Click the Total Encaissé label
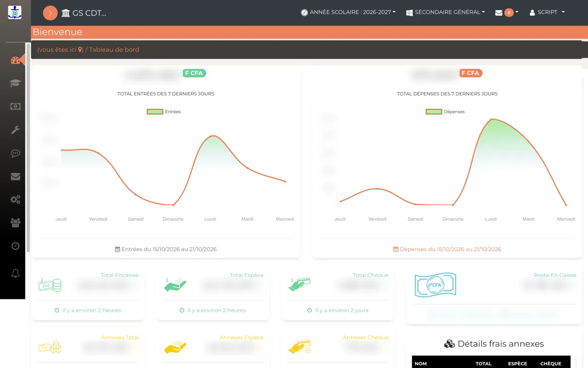Screen dimensions: 588x368 (119, 275)
